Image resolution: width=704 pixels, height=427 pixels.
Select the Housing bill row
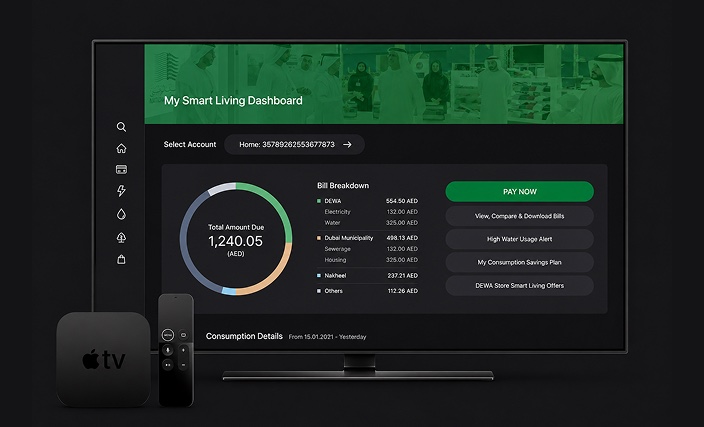(371, 260)
